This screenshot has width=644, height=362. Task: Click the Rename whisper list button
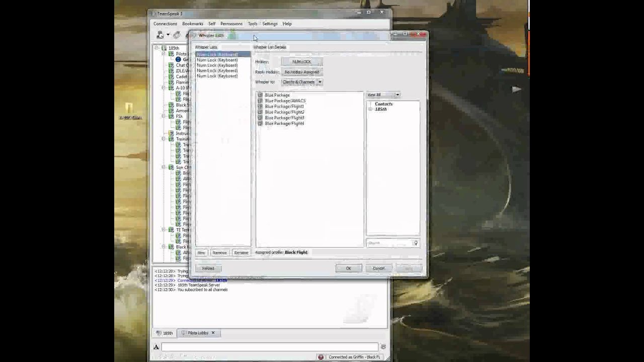(241, 252)
